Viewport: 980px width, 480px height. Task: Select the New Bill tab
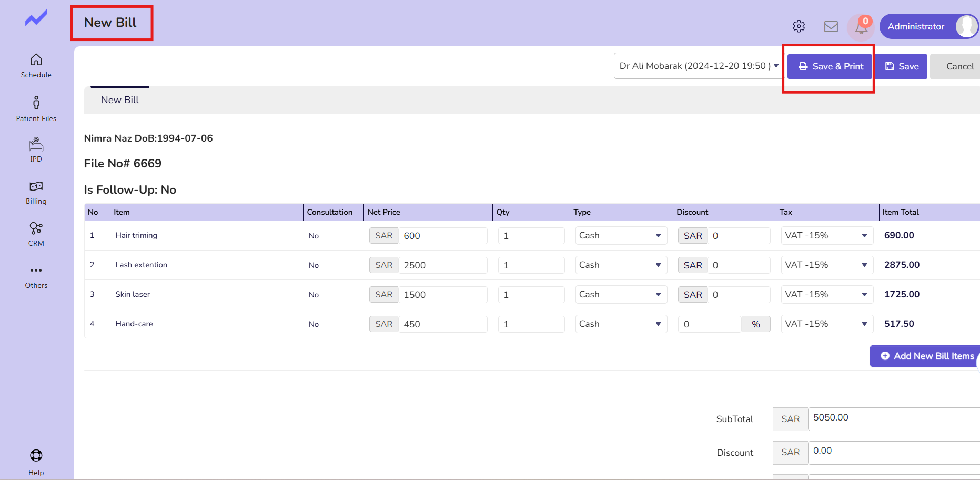(120, 100)
